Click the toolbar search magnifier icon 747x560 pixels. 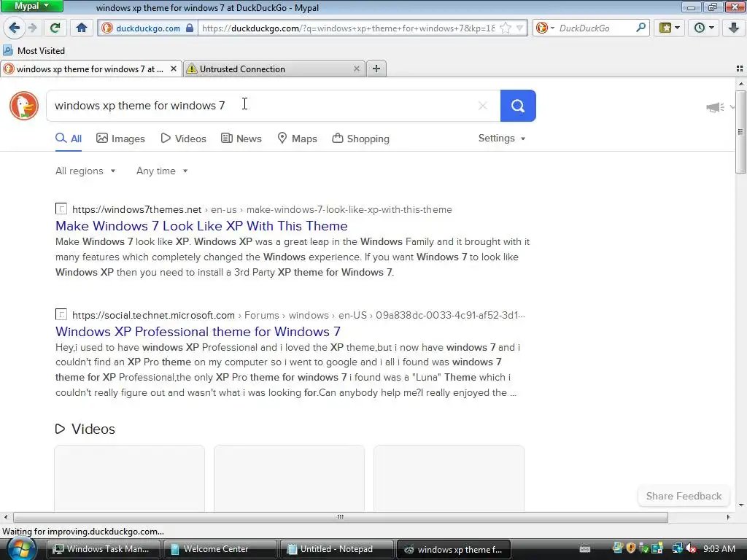(640, 28)
